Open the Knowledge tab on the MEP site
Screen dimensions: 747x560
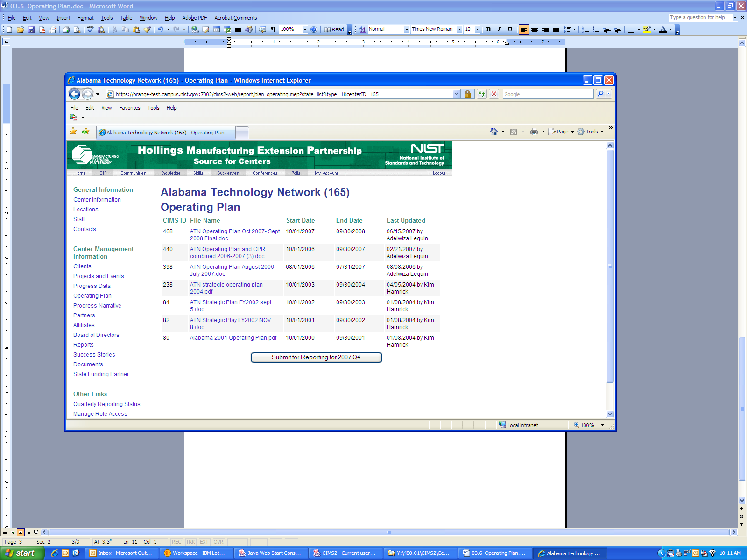(170, 173)
